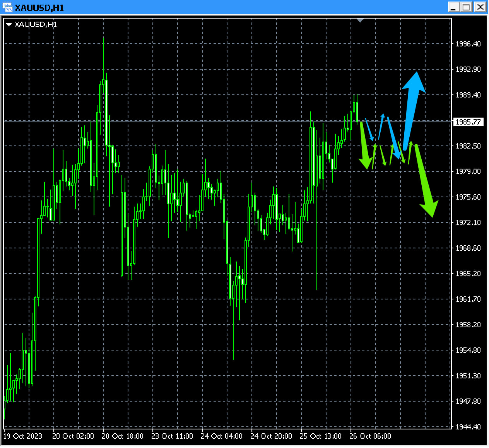The height and width of the screenshot is (448, 489).
Task: Click the XAUUSD,H1 title bar text
Action: click(x=39, y=8)
